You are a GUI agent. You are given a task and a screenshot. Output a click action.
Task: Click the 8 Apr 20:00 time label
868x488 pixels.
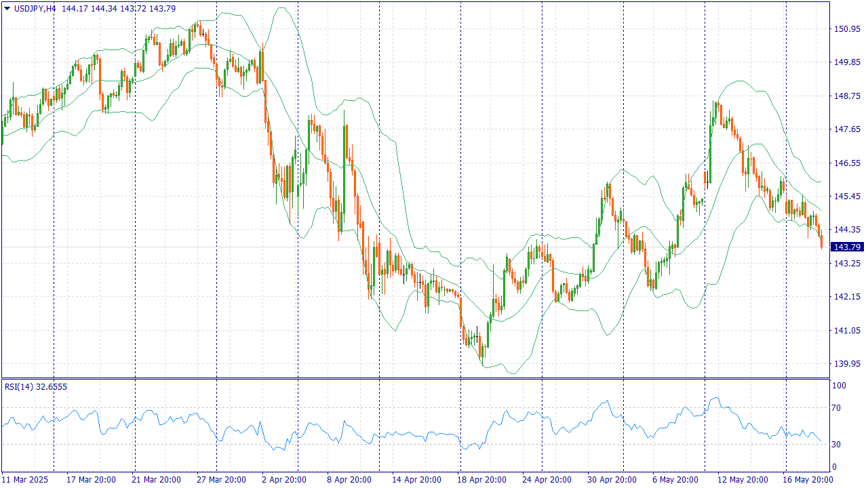[x=349, y=480]
